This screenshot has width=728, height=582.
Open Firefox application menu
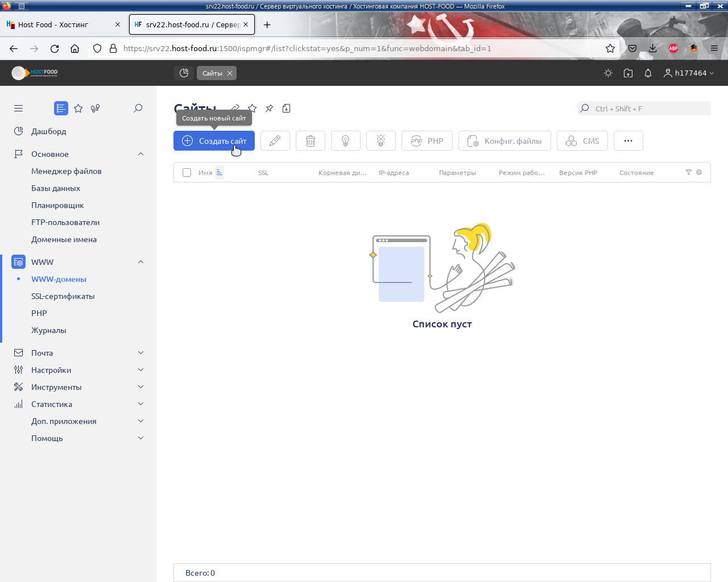pos(714,48)
